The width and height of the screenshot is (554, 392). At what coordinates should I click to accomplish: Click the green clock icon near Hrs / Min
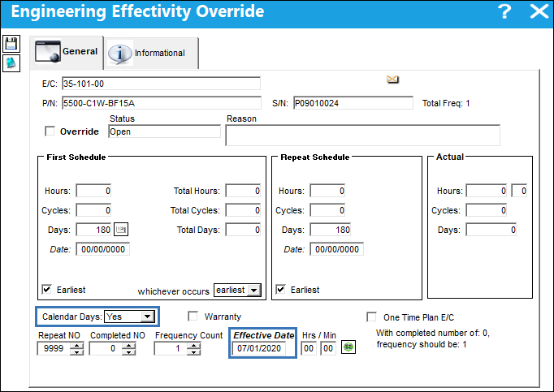coord(348,347)
